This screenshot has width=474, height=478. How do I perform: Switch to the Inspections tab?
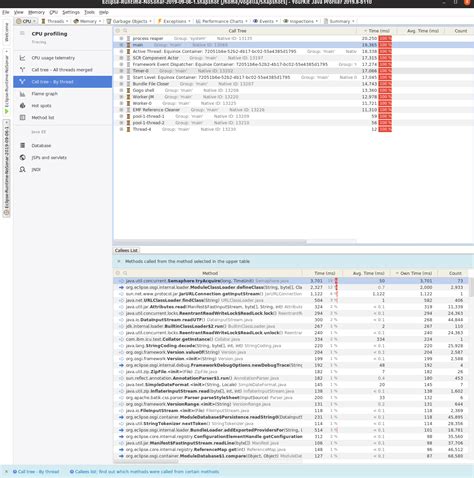(x=301, y=21)
